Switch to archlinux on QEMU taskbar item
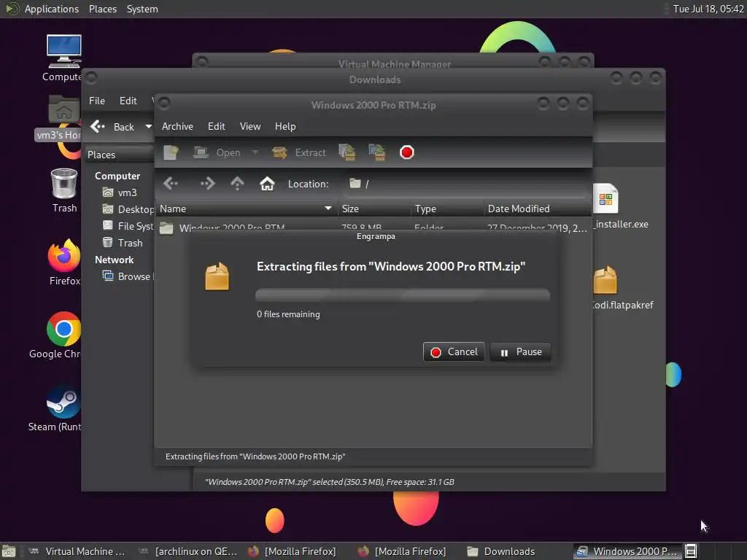This screenshot has height=560, width=747. coord(188,551)
